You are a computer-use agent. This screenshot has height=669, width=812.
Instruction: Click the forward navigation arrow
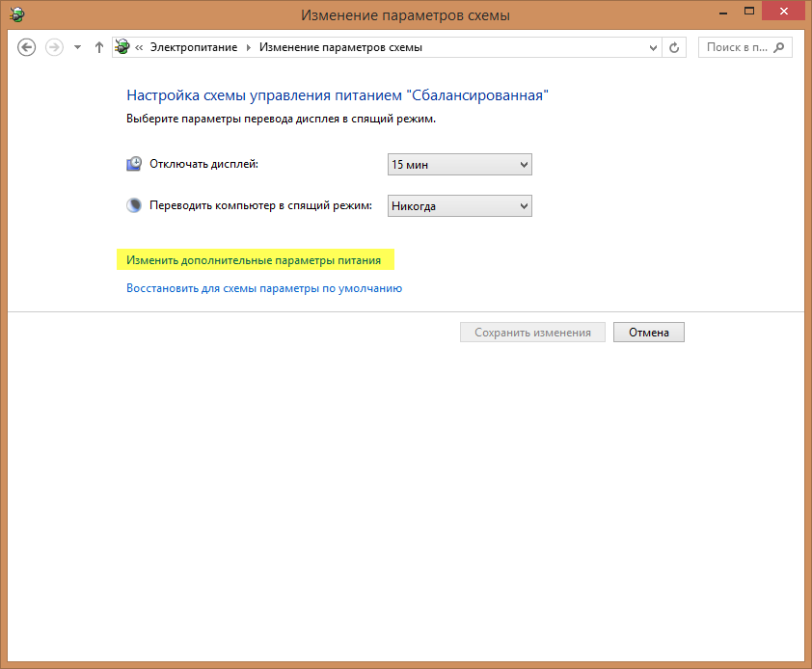point(54,47)
